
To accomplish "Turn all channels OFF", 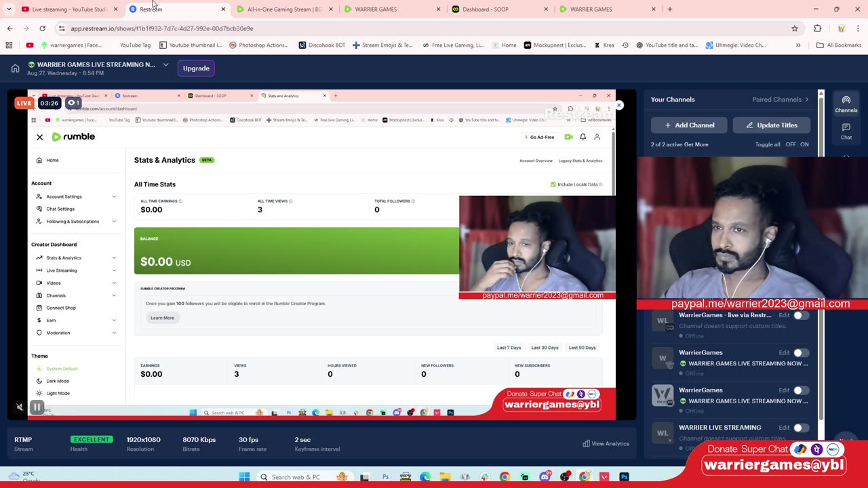I will tap(791, 144).
